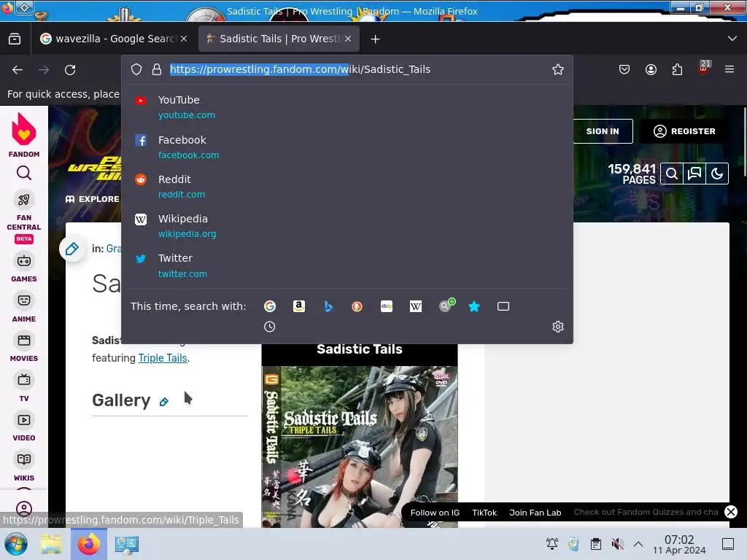Search this time with Amazon
Viewport: 747px width, 560px height.
298,306
